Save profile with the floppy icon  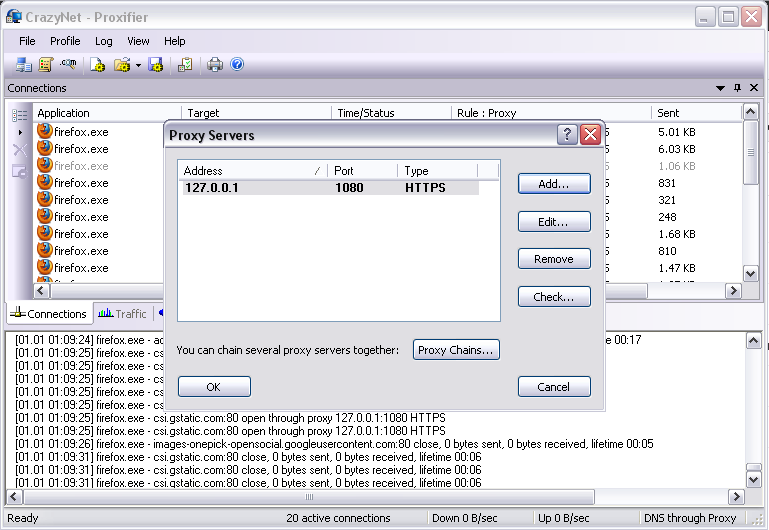tap(156, 65)
